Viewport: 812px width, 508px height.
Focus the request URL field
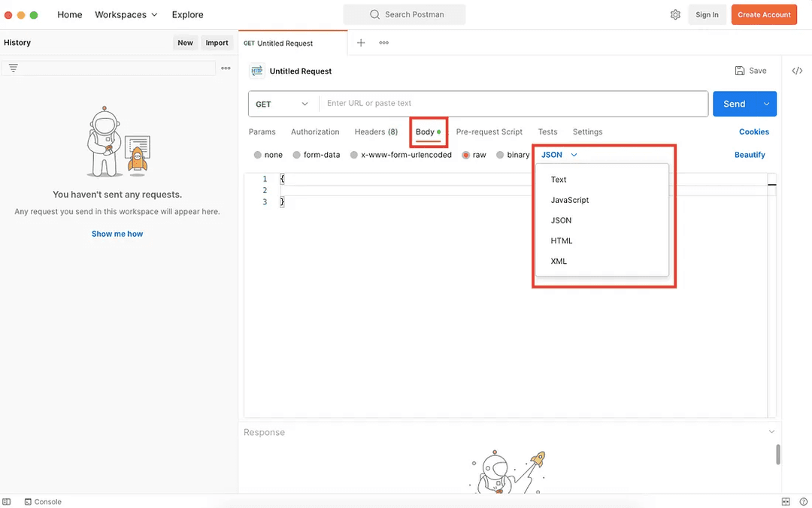click(514, 104)
